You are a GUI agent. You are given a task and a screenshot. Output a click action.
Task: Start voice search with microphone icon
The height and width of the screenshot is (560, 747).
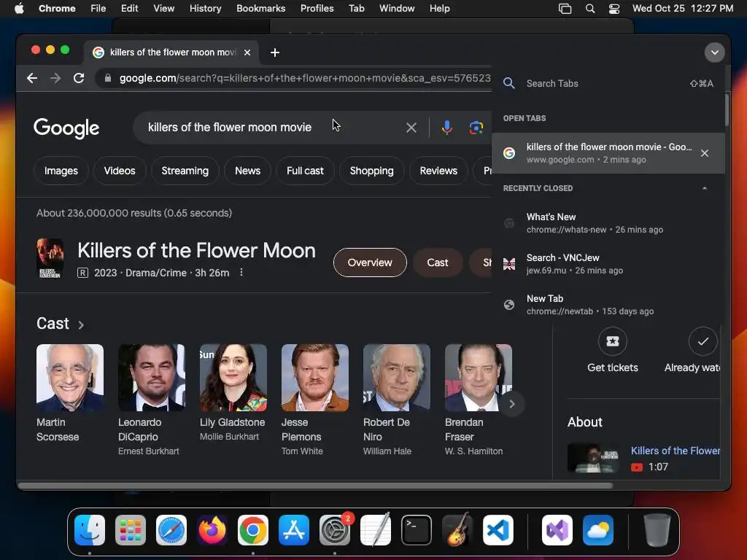click(447, 128)
